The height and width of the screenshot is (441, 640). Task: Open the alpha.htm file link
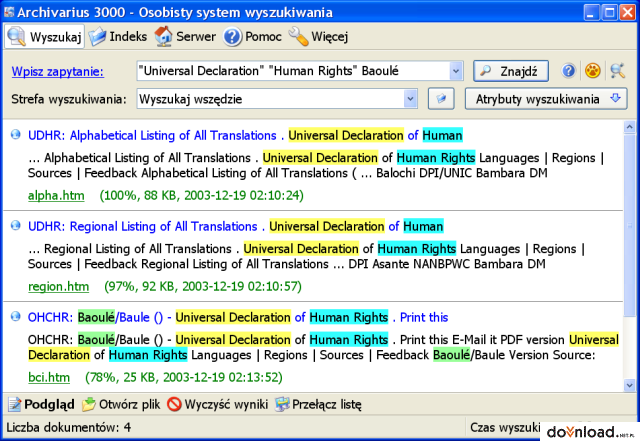pos(56,196)
